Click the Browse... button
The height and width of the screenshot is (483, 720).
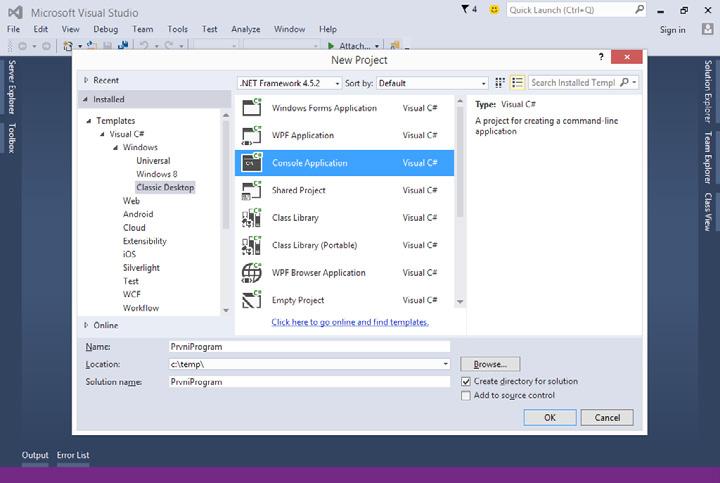(490, 364)
